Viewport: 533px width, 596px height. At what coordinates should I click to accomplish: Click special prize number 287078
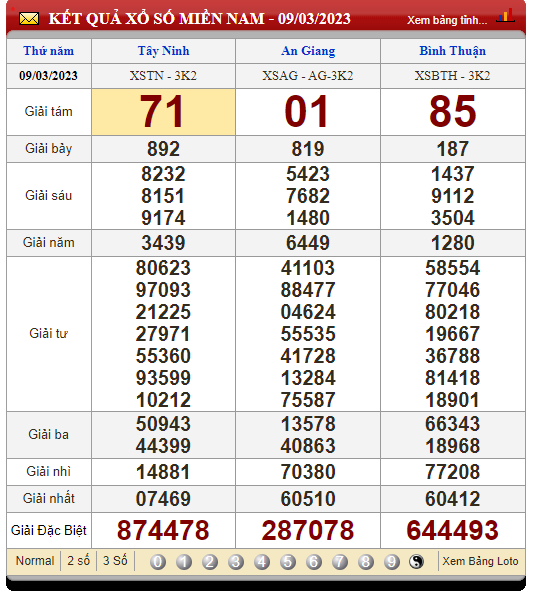(308, 531)
